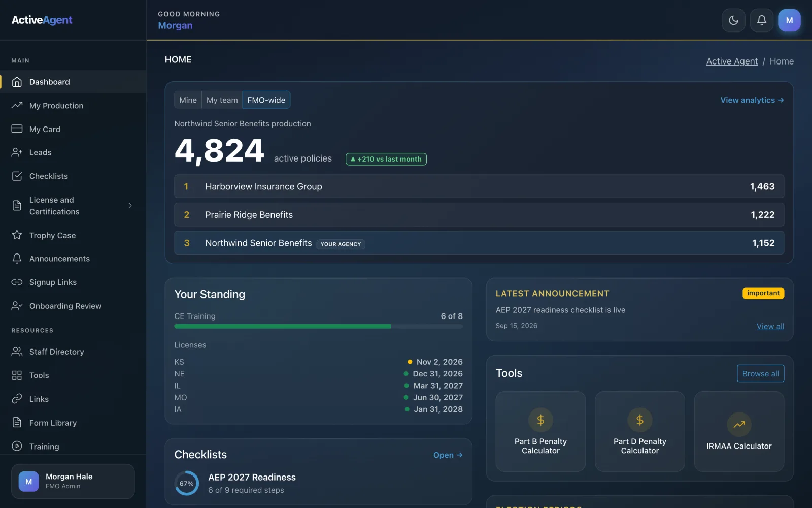Click the Part B Penalty Calculator dollar icon
Image resolution: width=812 pixels, height=508 pixels.
(x=540, y=420)
